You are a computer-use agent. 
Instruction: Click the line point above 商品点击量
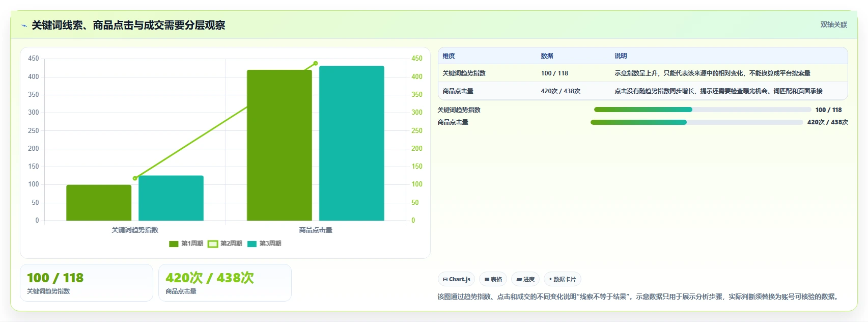[316, 63]
